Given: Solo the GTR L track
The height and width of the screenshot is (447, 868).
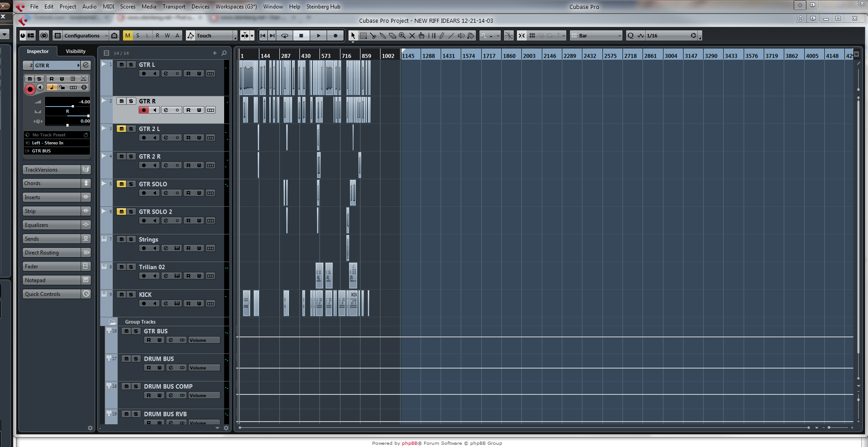Looking at the screenshot, I should (x=131, y=65).
